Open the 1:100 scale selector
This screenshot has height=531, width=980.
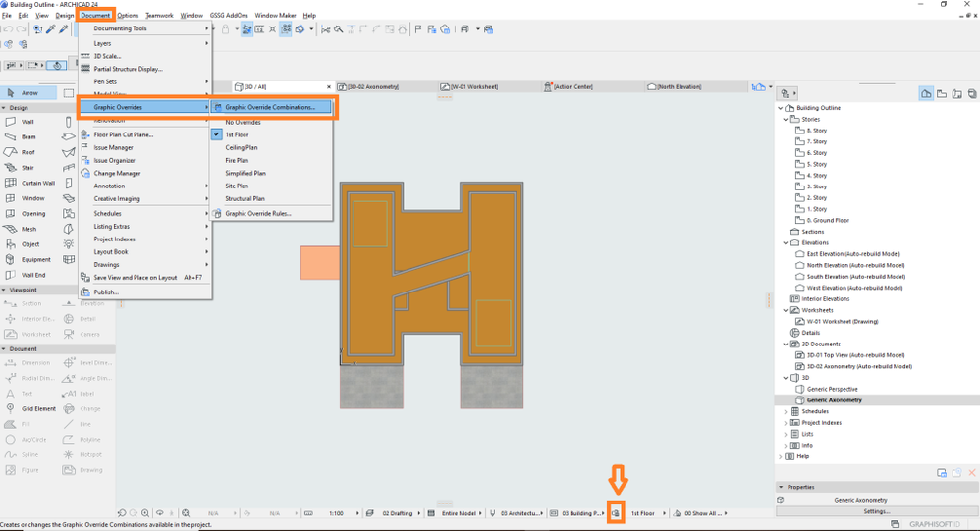(x=336, y=513)
